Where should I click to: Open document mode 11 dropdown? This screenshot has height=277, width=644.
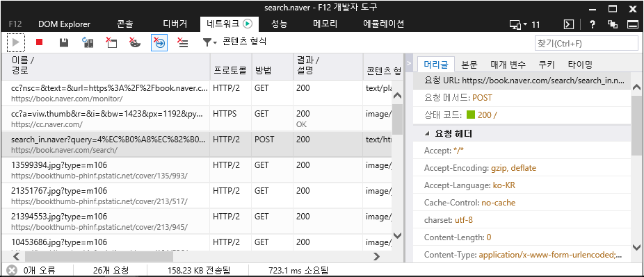(524, 24)
